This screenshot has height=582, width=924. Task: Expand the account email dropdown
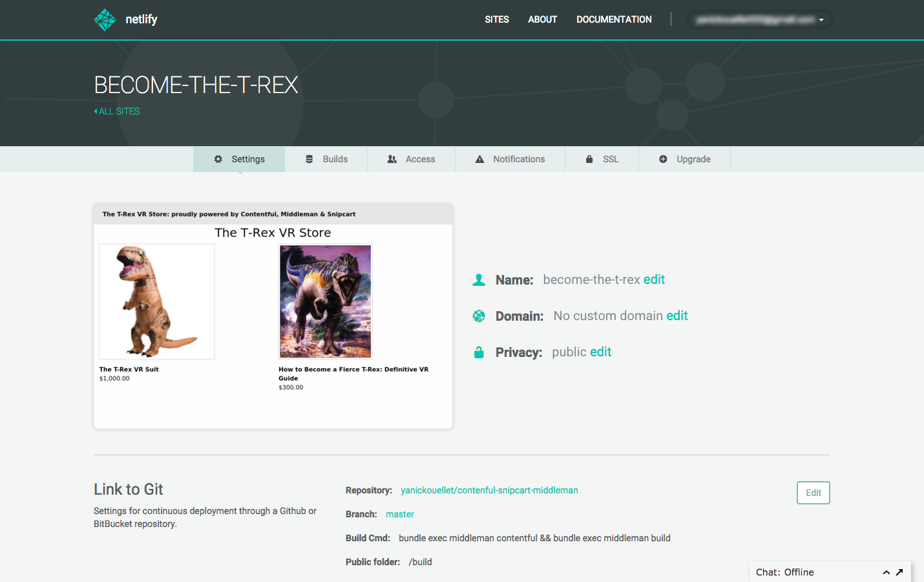[x=760, y=19]
